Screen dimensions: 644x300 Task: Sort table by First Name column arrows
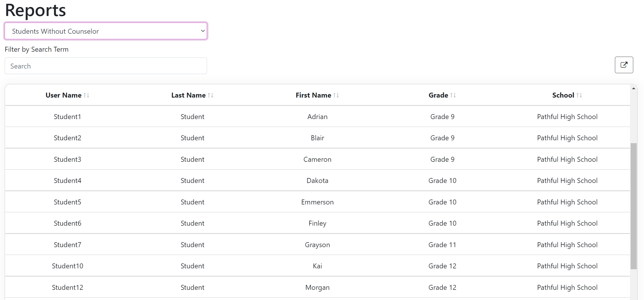point(336,95)
